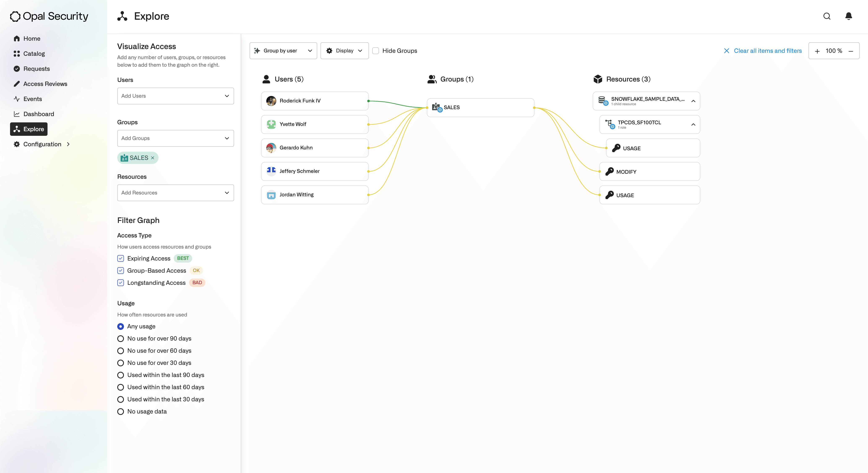Open the Group by user dropdown
868x473 pixels.
coord(283,51)
